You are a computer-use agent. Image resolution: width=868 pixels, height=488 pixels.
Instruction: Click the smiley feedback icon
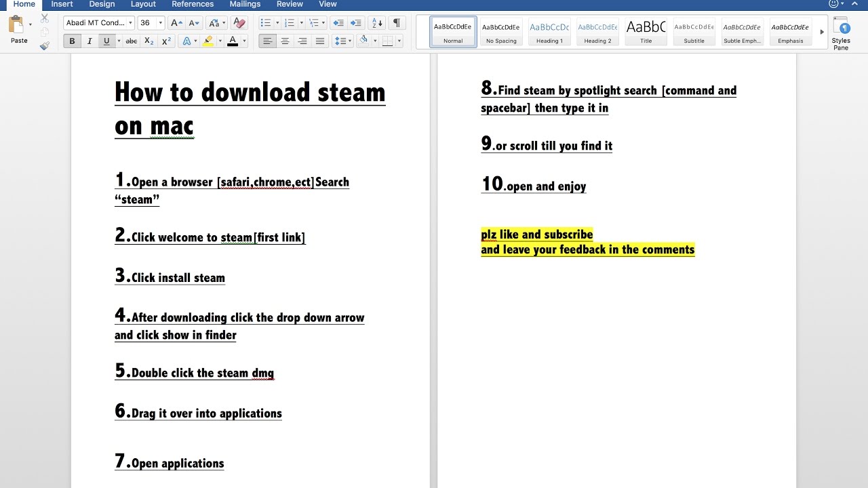[x=833, y=4]
